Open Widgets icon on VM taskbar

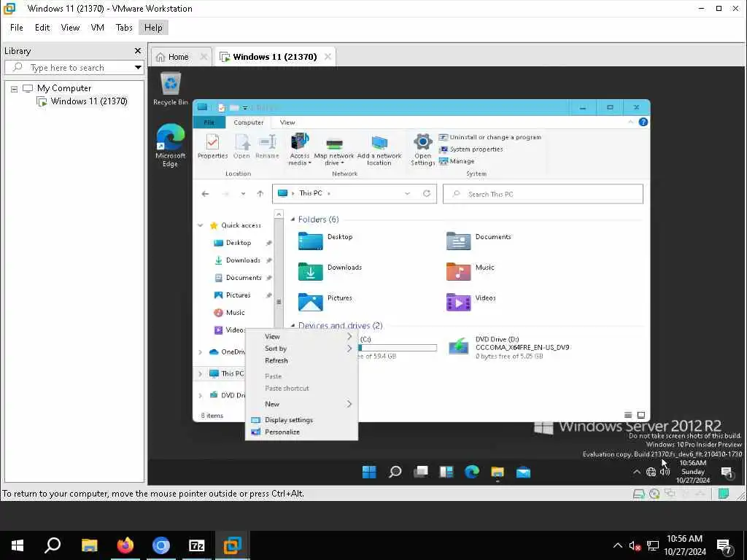click(446, 472)
